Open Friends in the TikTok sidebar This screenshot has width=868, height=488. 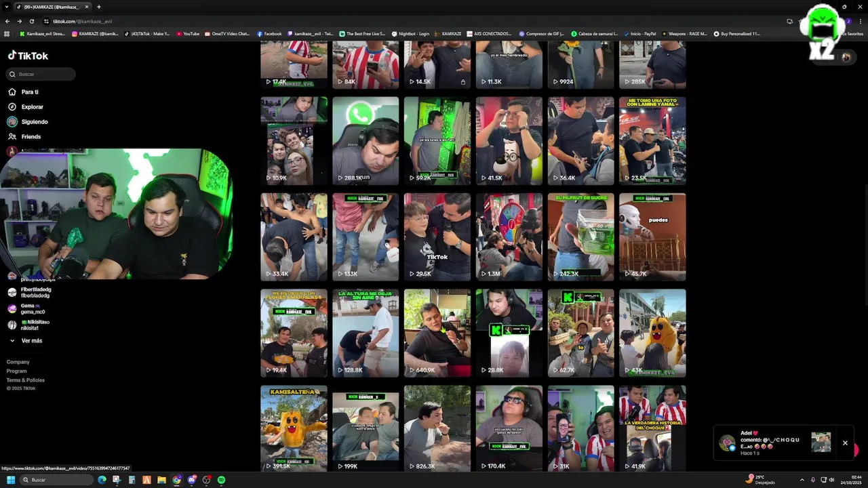(x=24, y=136)
